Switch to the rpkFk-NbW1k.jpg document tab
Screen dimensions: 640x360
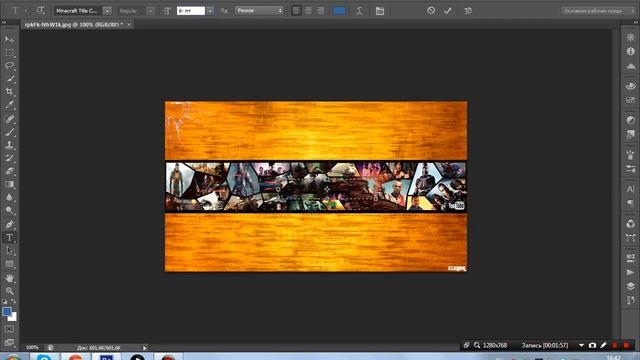click(x=73, y=24)
